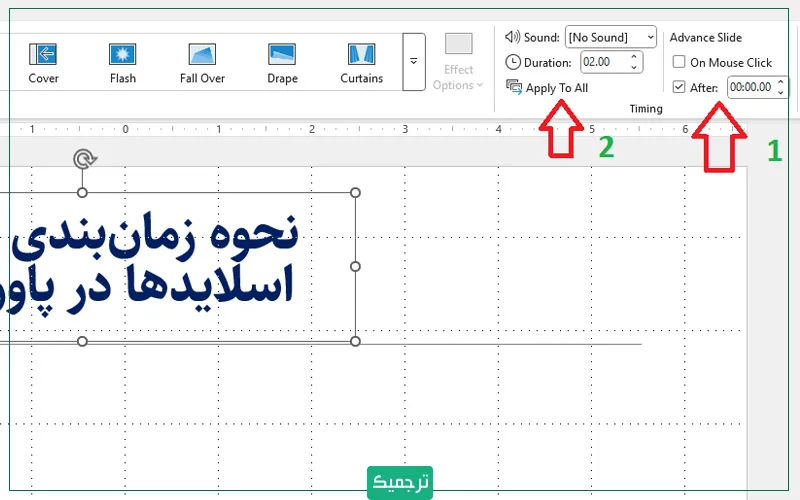Click the Timing group label

(646, 109)
